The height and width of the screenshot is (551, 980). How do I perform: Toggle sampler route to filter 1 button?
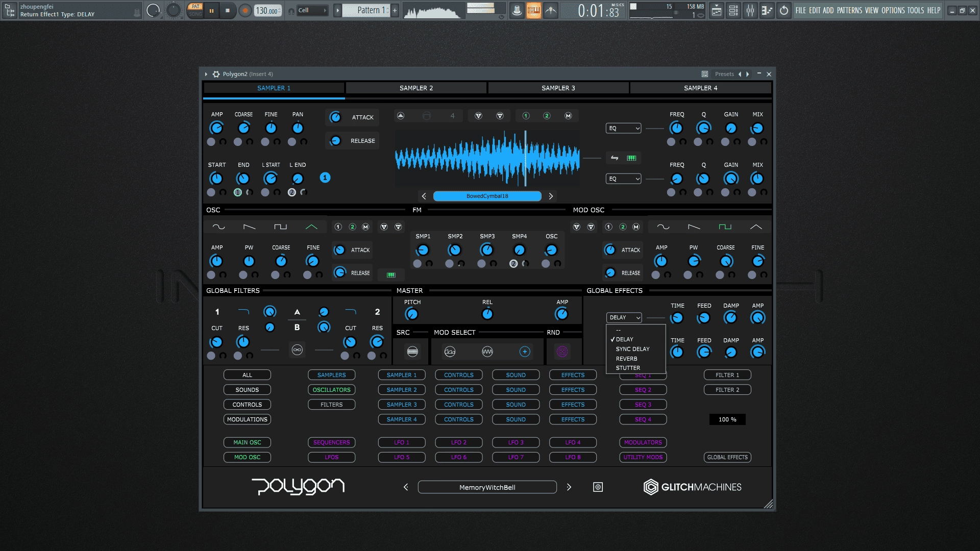point(526,116)
